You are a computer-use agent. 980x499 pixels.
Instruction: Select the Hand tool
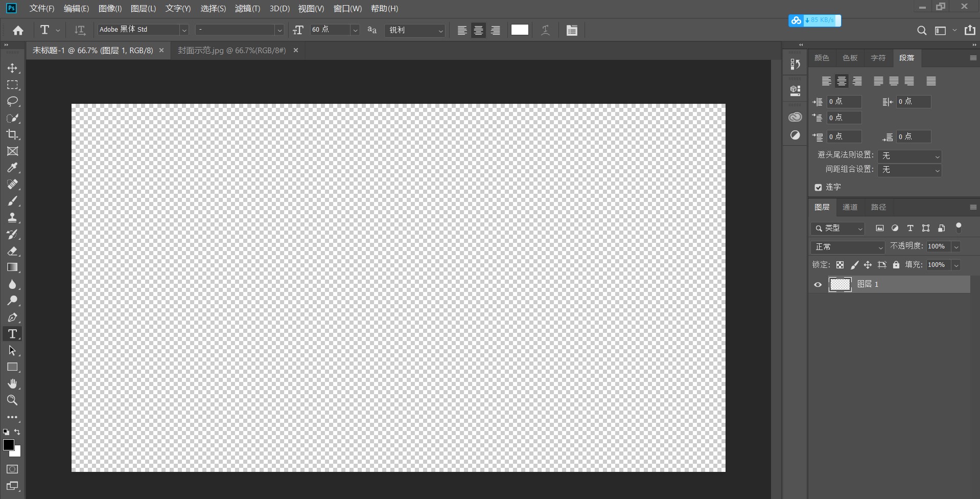pyautogui.click(x=12, y=383)
